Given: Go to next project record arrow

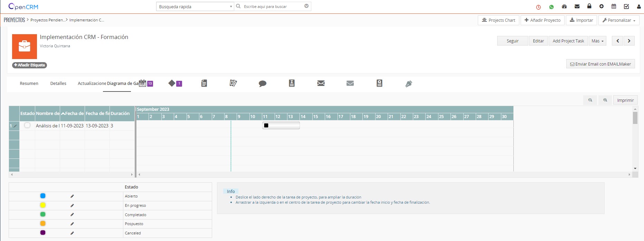Looking at the screenshot, I should (629, 41).
